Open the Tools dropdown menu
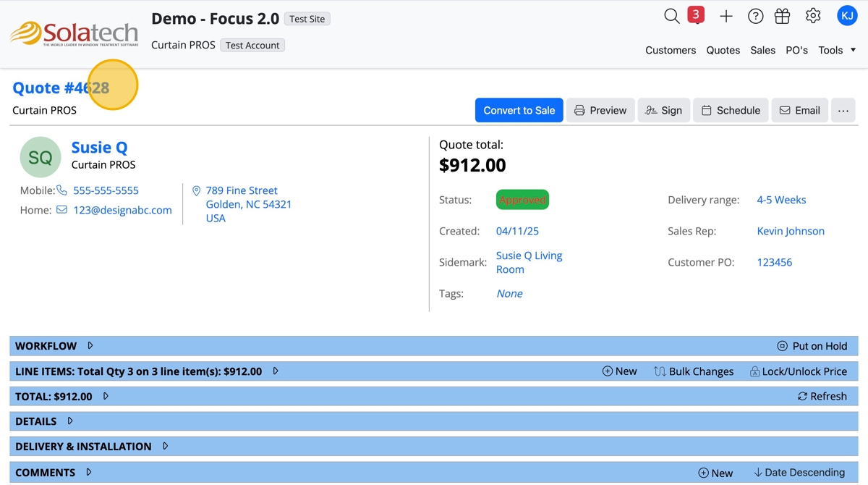The height and width of the screenshot is (485, 868). coord(837,50)
